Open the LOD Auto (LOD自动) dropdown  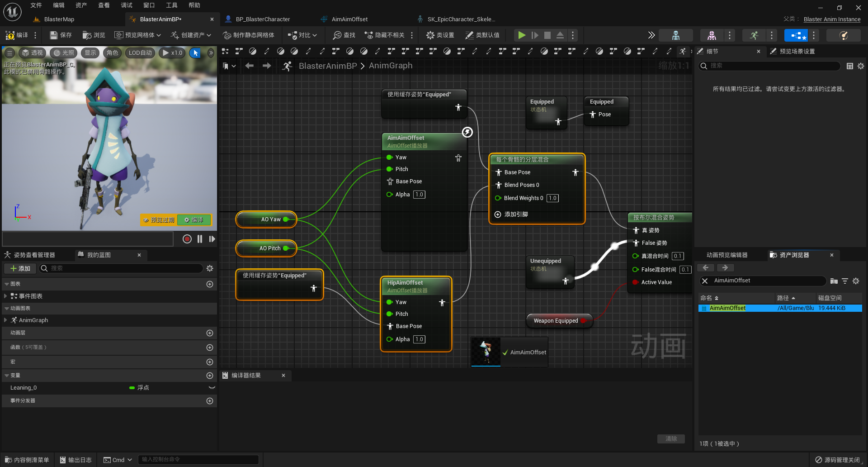(140, 53)
